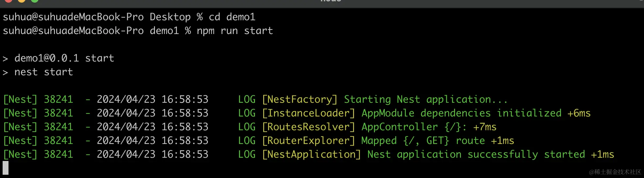The width and height of the screenshot is (644, 178).
Task: Click the 'cd demo1' command text
Action: coord(232,17)
